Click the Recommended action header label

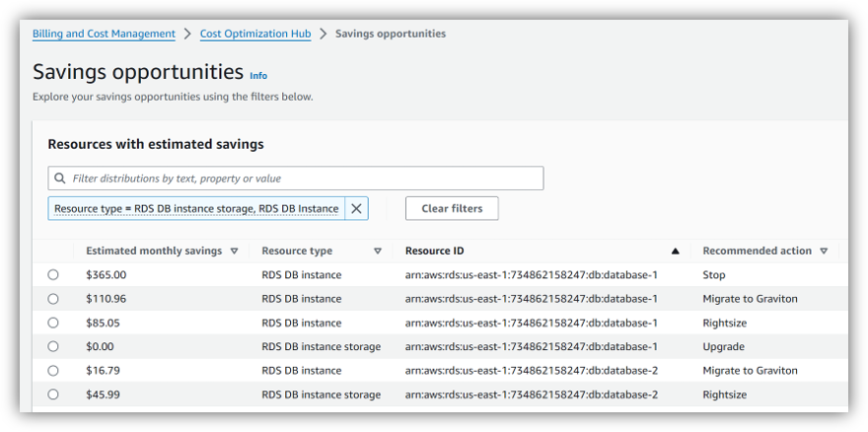[x=758, y=251]
